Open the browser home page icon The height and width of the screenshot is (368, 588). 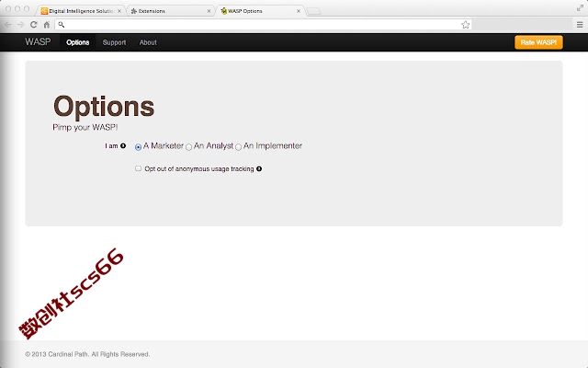coord(47,25)
